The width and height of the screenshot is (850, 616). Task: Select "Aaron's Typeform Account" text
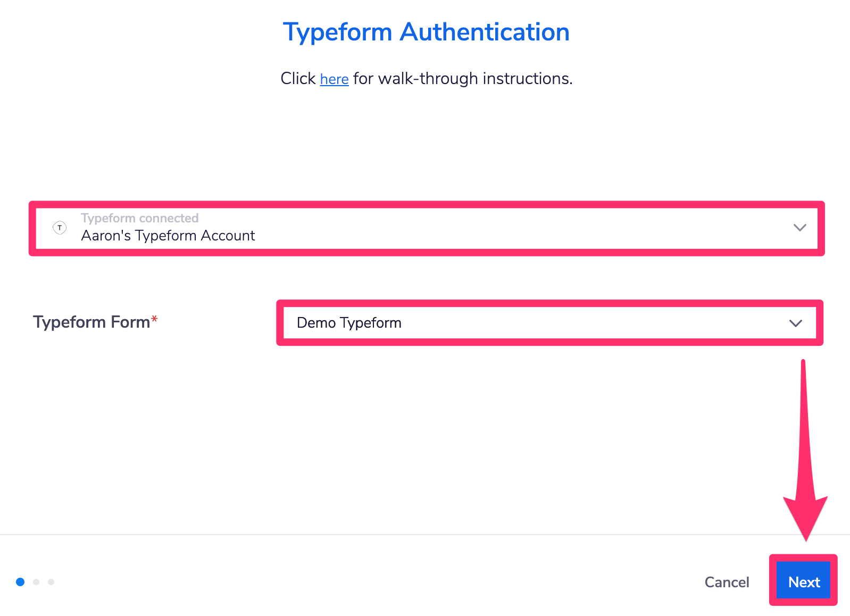point(168,236)
